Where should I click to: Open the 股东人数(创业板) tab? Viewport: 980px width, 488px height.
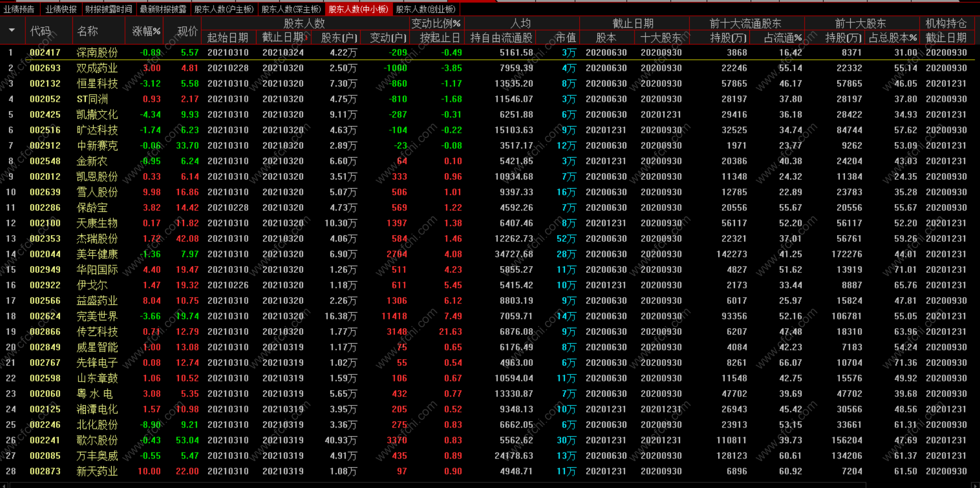pos(426,9)
